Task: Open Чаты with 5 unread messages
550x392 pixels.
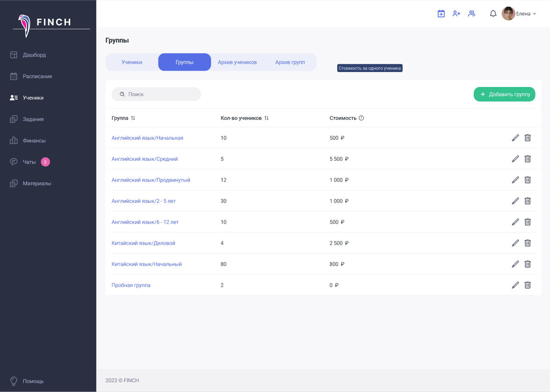Action: 29,162
